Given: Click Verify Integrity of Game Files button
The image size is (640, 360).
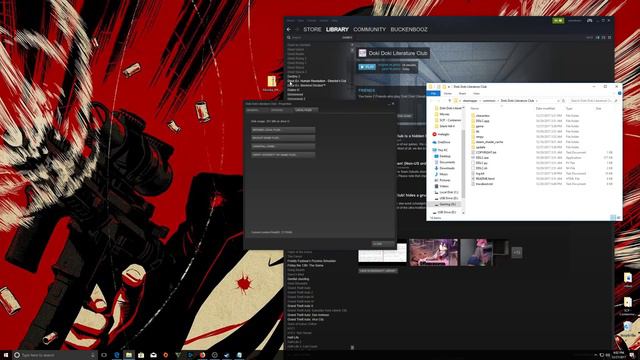Looking at the screenshot, I should tap(283, 155).
